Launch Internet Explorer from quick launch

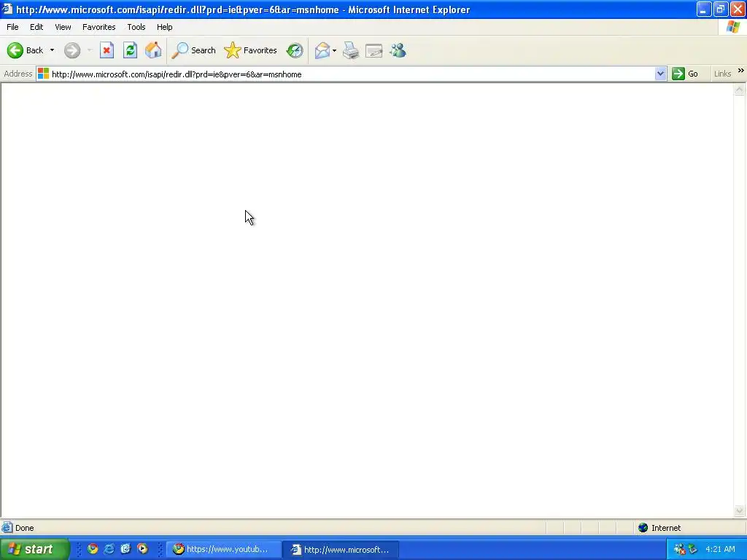pyautogui.click(x=109, y=549)
